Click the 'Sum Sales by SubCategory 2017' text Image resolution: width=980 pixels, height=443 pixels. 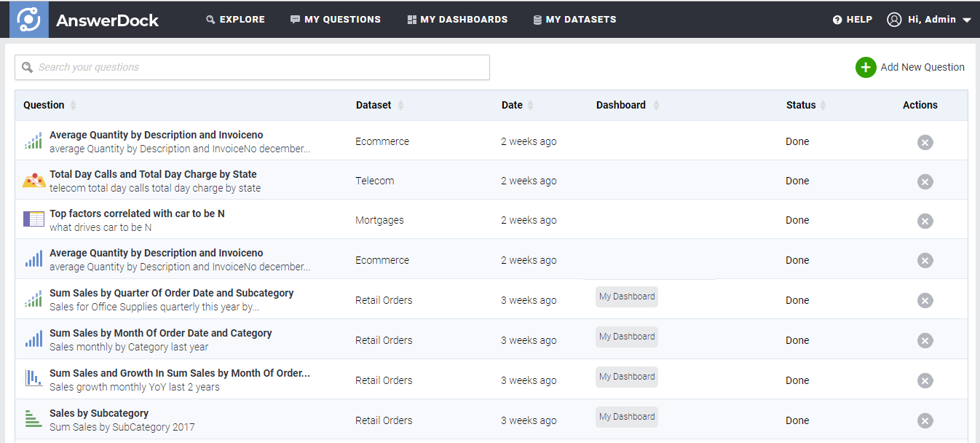tap(122, 427)
